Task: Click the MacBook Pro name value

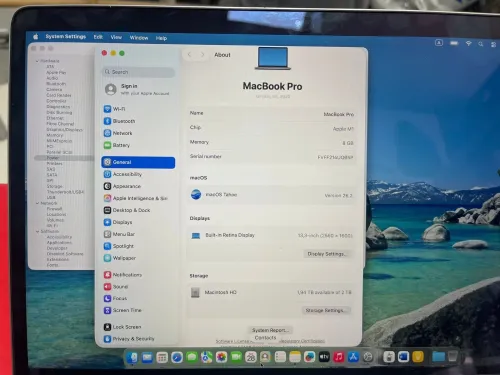Action: pos(339,114)
